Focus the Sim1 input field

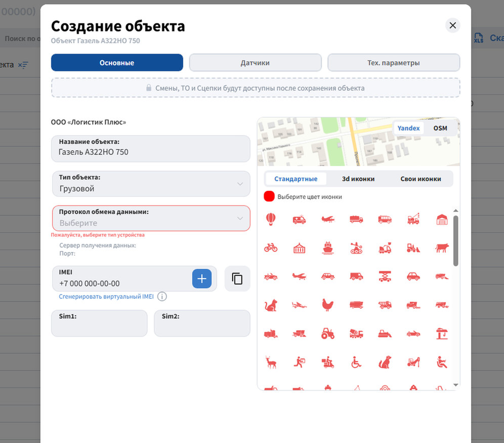coord(99,324)
